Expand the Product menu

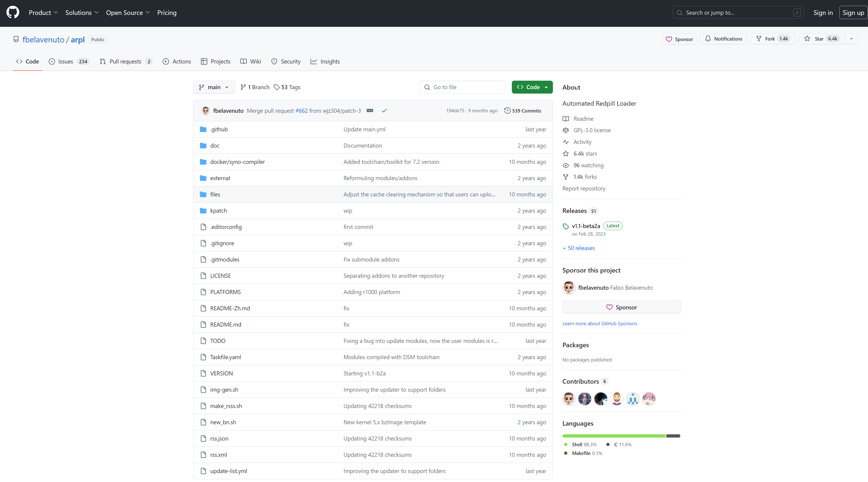(x=43, y=12)
